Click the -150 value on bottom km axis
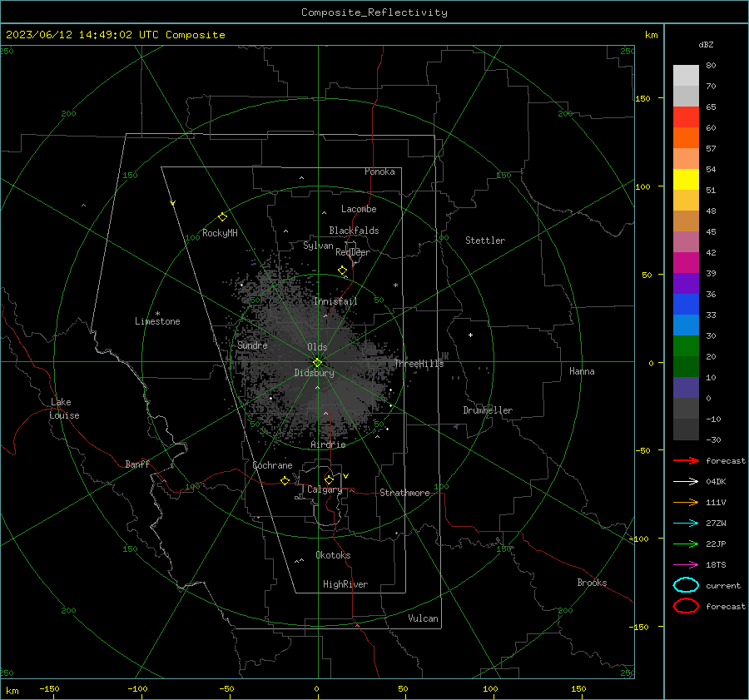Image resolution: width=749 pixels, height=700 pixels. click(49, 688)
